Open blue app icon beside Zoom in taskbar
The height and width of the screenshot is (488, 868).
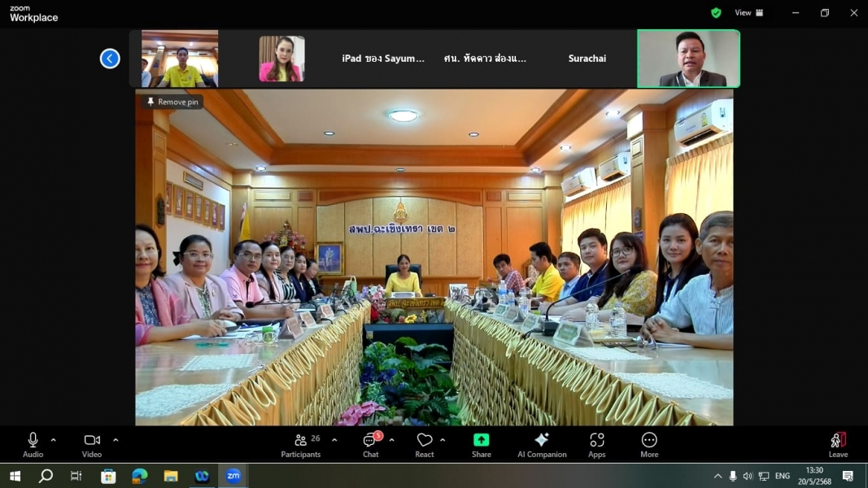tap(202, 476)
